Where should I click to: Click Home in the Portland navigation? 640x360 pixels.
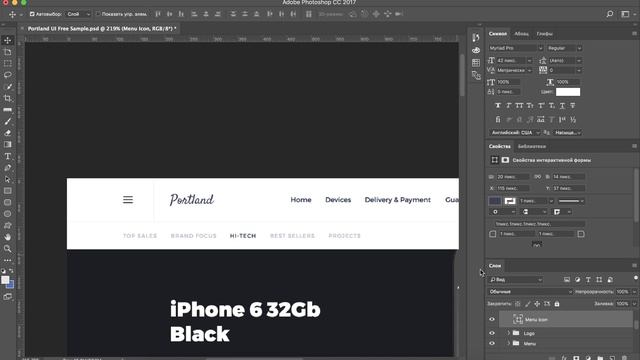pos(301,200)
